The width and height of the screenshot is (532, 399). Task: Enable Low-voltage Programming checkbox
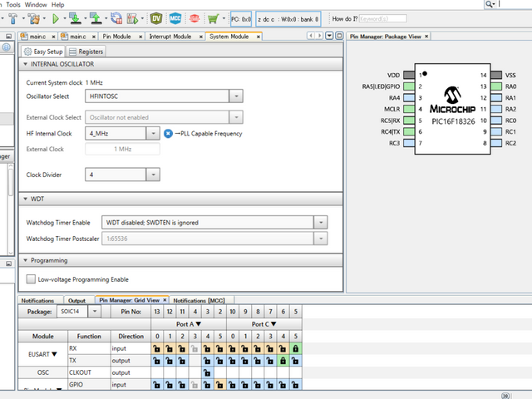(32, 279)
